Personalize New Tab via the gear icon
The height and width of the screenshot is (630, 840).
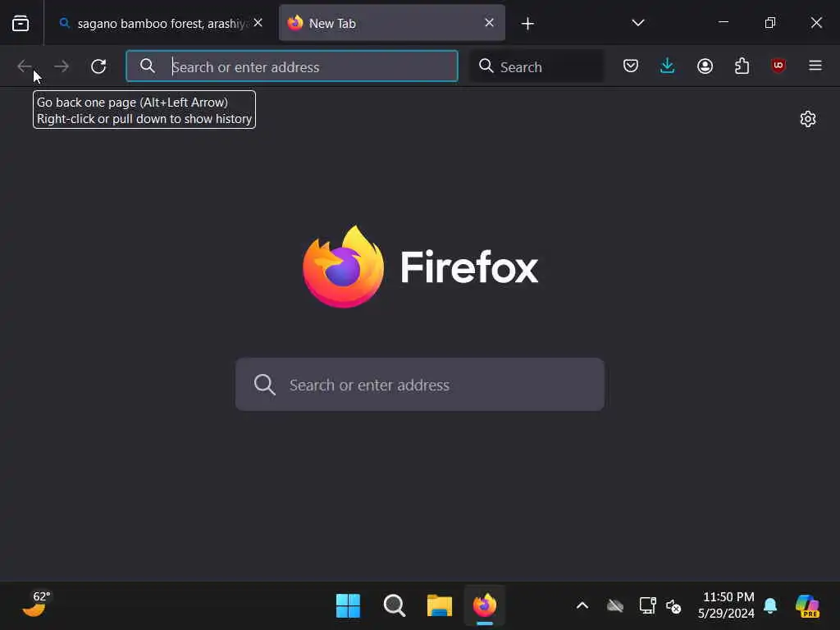808,119
